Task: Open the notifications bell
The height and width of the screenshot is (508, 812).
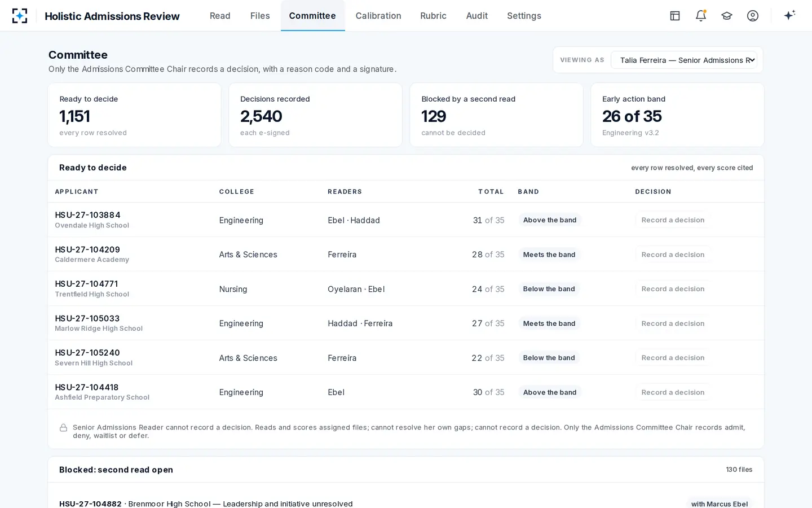Action: tap(701, 16)
